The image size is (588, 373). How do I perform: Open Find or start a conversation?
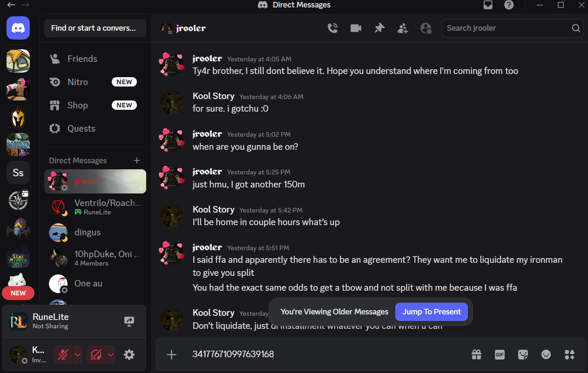[x=95, y=28]
